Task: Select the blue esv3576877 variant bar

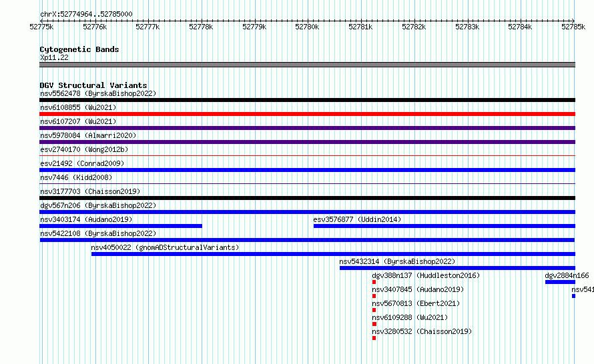Action: click(x=444, y=226)
